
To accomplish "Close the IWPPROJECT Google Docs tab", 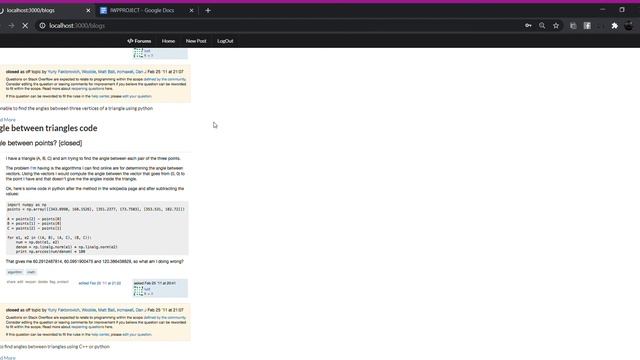I will 191,10.
